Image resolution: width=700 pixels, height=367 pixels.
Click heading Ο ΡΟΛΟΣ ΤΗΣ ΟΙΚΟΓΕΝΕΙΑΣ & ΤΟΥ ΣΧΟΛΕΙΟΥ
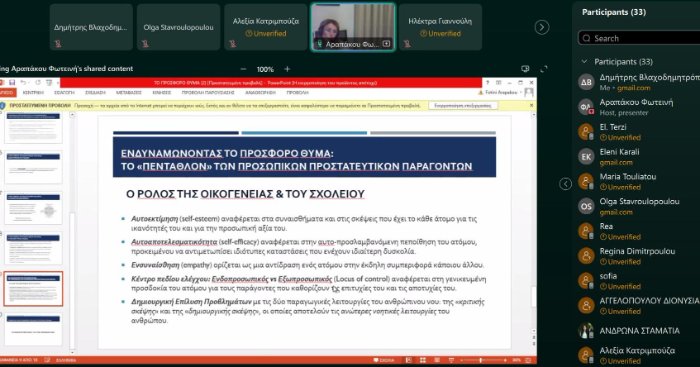(x=246, y=194)
